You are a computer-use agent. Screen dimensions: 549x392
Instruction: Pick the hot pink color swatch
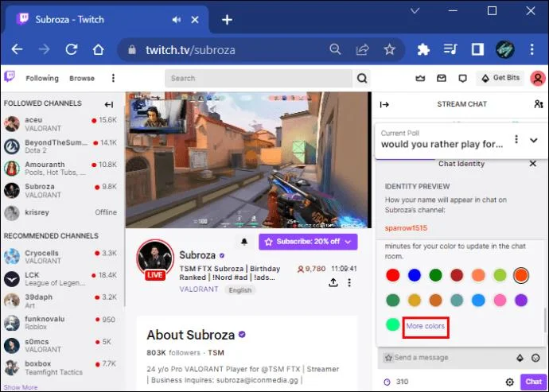[500, 300]
